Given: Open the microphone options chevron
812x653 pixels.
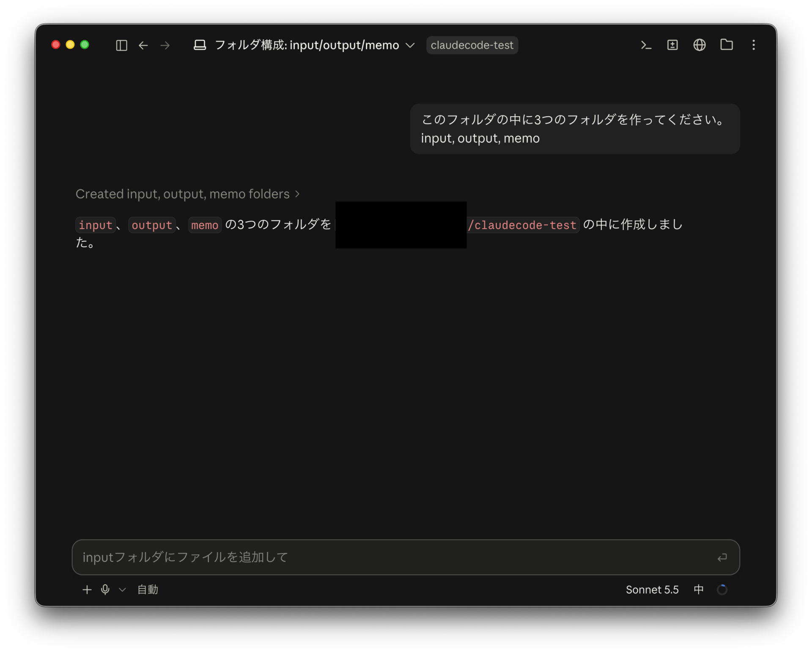Looking at the screenshot, I should click(122, 590).
